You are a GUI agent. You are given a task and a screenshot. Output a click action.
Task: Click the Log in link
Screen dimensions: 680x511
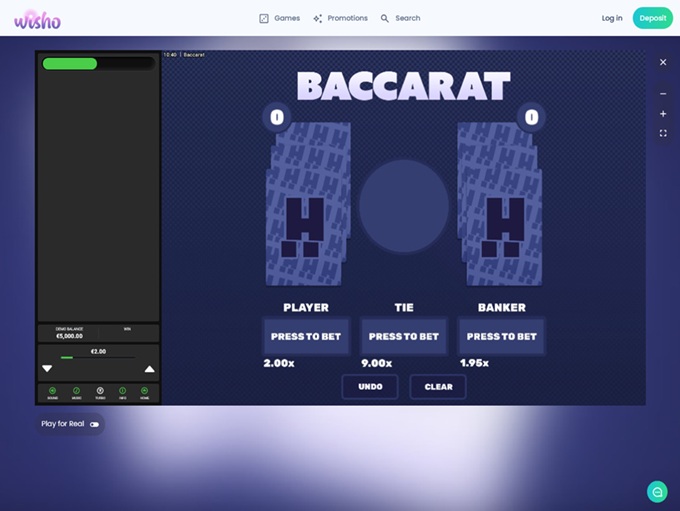(612, 18)
